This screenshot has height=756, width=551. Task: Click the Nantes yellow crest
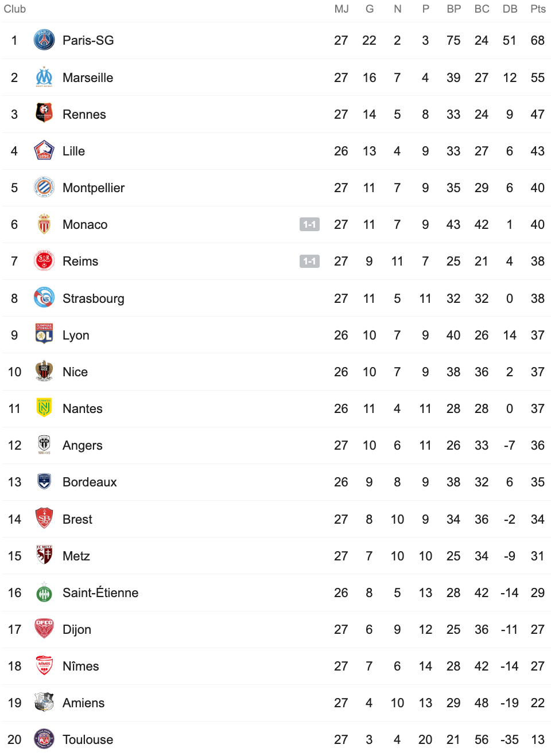coord(44,408)
